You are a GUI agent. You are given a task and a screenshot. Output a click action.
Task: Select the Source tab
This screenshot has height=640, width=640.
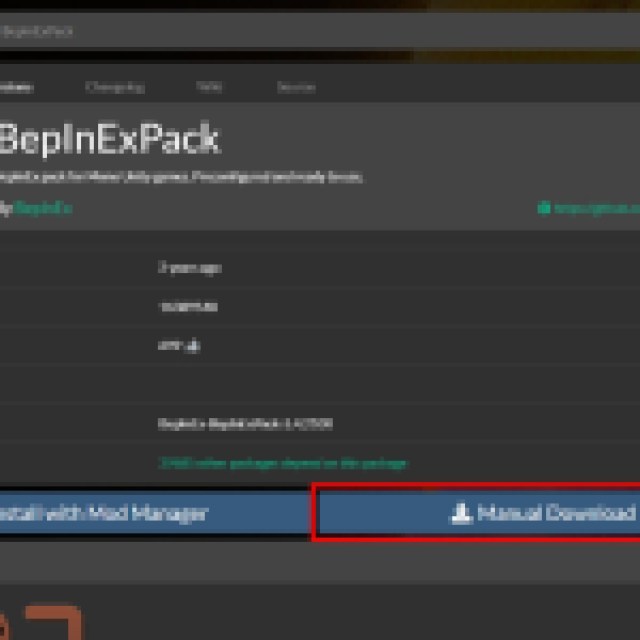coord(295,88)
